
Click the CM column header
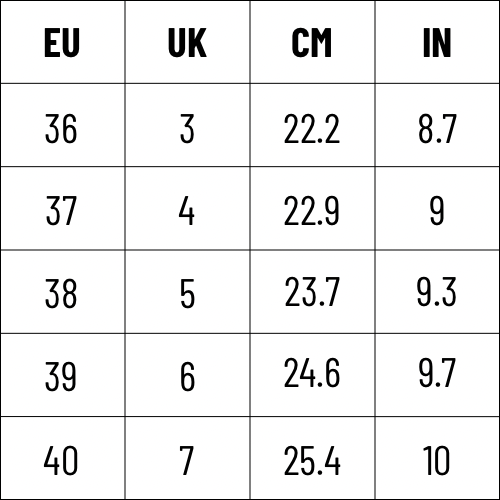pyautogui.click(x=312, y=43)
